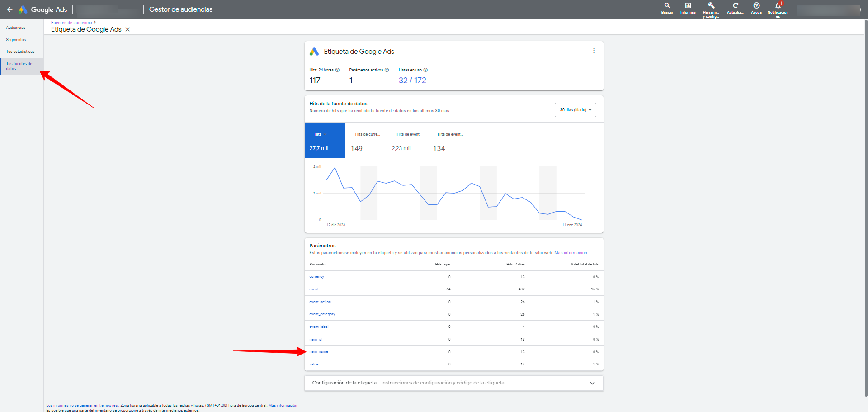Image resolution: width=868 pixels, height=412 pixels.
Task: Click the 402 value in event row
Action: 521,289
